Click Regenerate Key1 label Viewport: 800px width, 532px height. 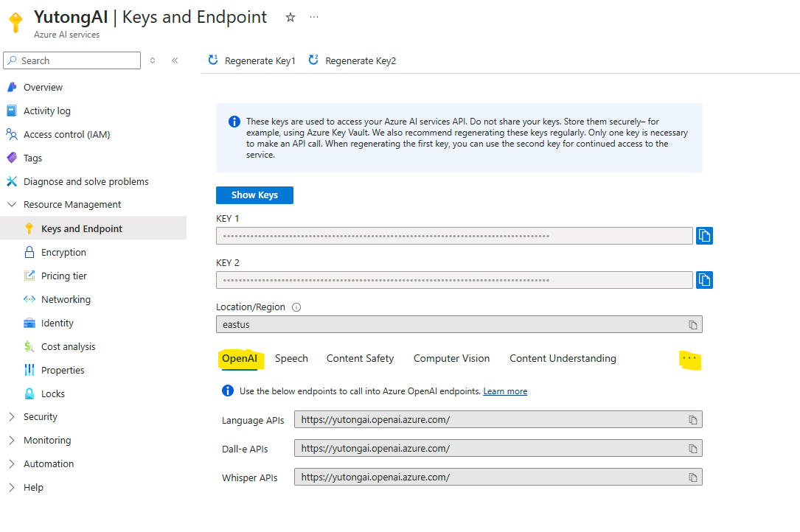pyautogui.click(x=260, y=60)
